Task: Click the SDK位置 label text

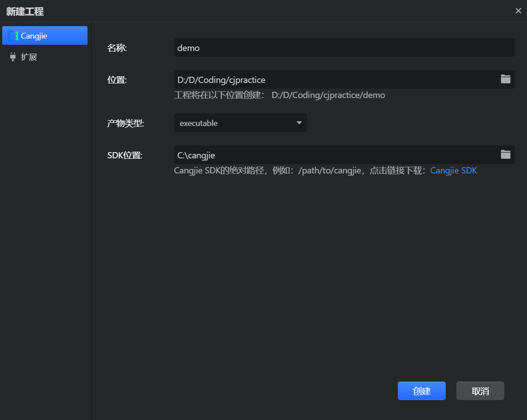Action: point(125,155)
